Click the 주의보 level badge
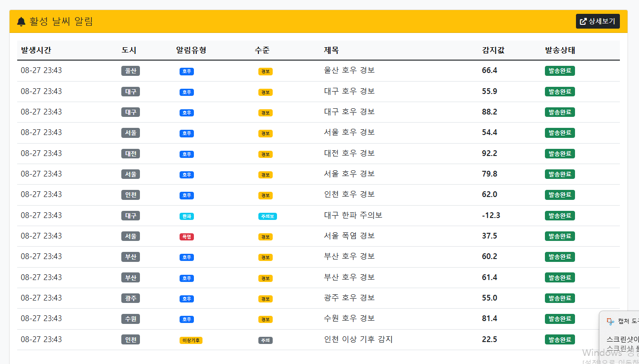This screenshot has width=639, height=364. click(x=267, y=216)
